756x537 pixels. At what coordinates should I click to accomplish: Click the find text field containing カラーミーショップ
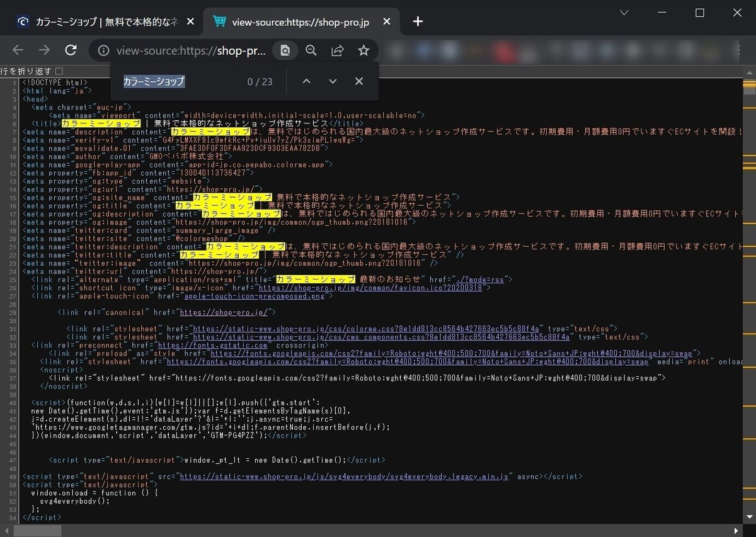point(180,81)
